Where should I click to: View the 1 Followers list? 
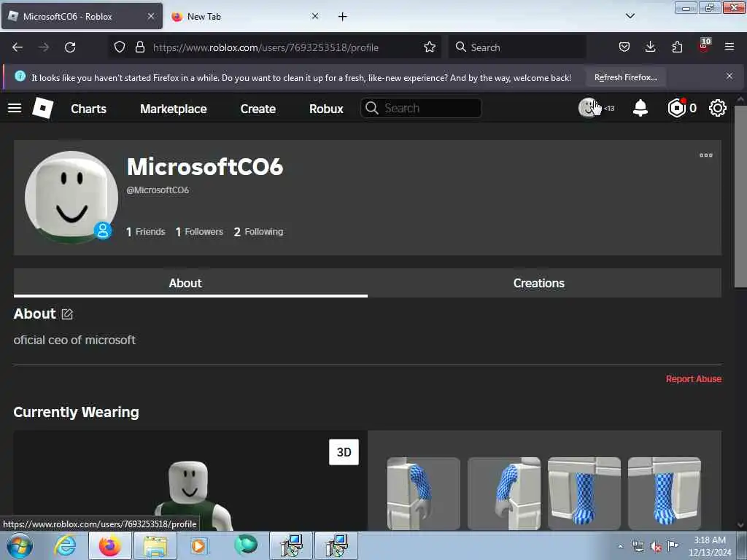click(x=199, y=232)
